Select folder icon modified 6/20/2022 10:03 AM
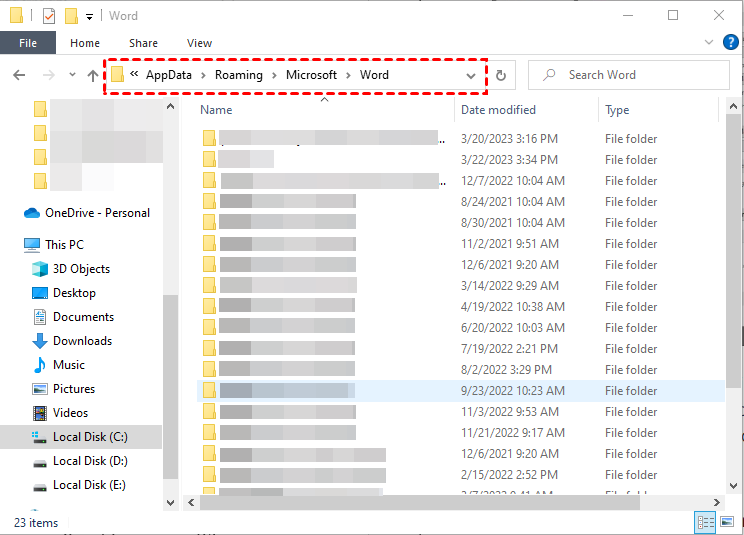Screen dimensions: 744x535 coord(209,327)
